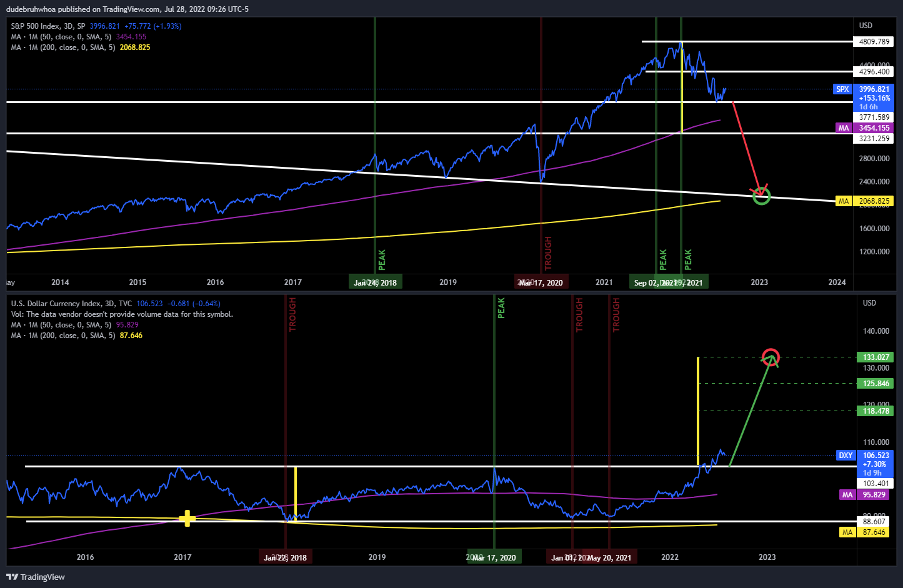Select the yellow cross marker on DXY chart

click(187, 518)
